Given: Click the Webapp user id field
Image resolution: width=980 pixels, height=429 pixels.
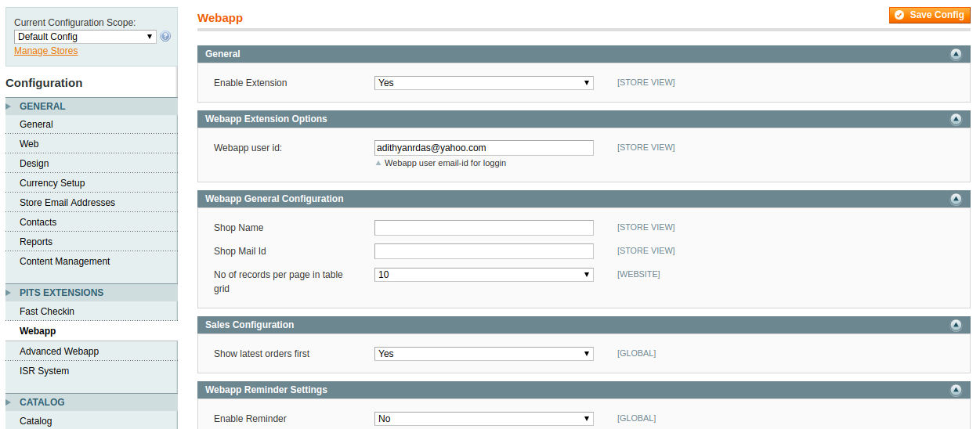Looking at the screenshot, I should 483,148.
